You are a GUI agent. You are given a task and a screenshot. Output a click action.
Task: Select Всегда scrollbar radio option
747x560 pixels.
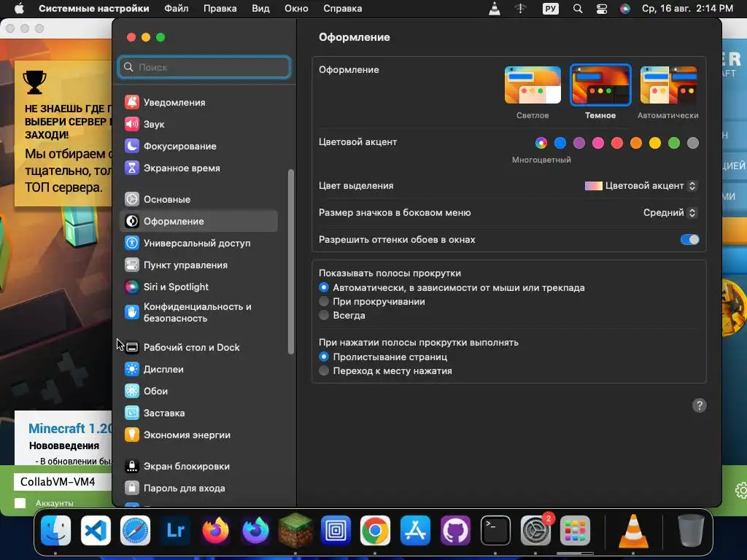(x=324, y=315)
